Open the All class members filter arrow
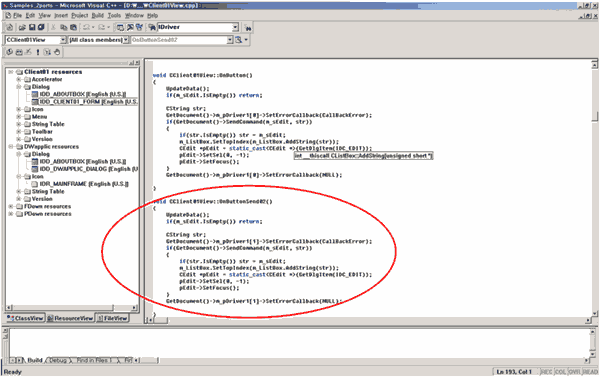 126,40
